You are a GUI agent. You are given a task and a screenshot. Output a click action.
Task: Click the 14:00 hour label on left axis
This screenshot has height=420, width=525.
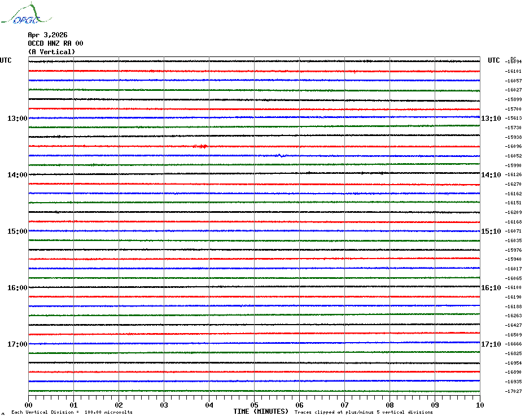pos(17,175)
